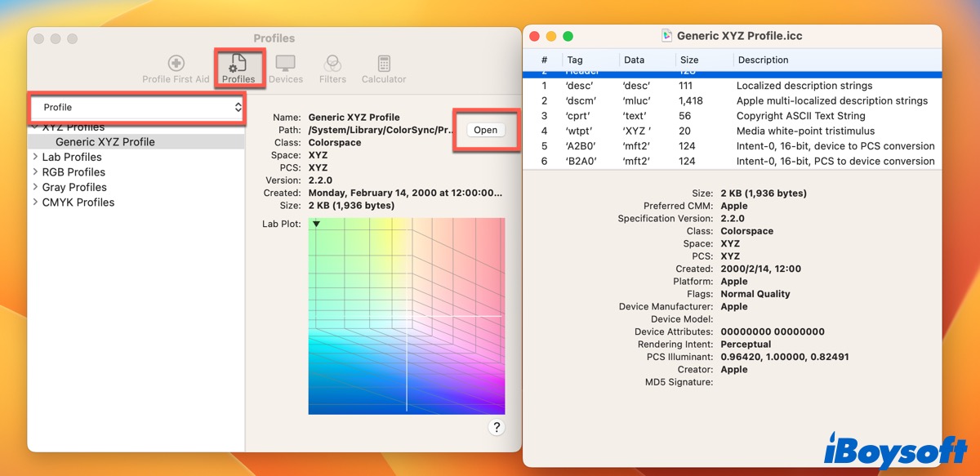Image resolution: width=980 pixels, height=476 pixels.
Task: Sort by the Size column header
Action: 702,60
